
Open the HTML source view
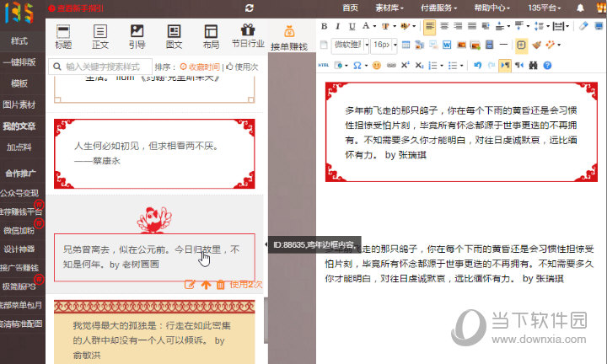point(325,65)
